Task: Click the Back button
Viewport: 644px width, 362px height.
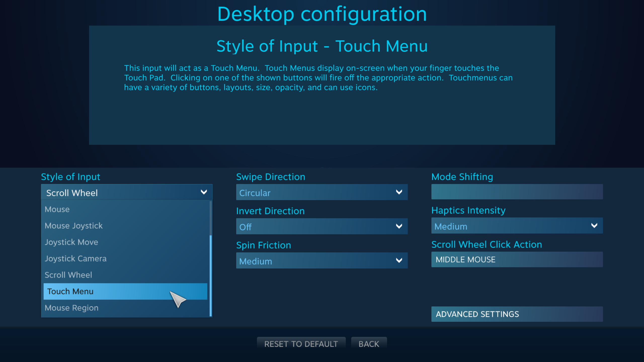Action: point(369,344)
